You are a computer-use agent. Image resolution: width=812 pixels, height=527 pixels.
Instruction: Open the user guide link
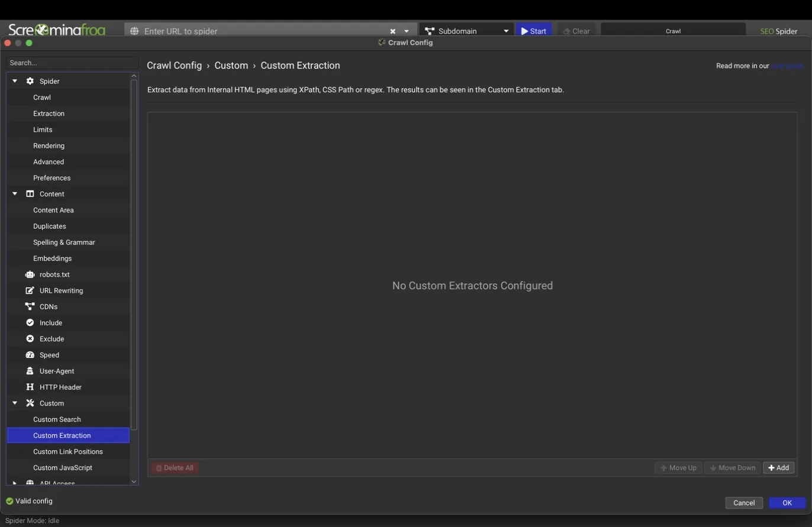pos(787,66)
